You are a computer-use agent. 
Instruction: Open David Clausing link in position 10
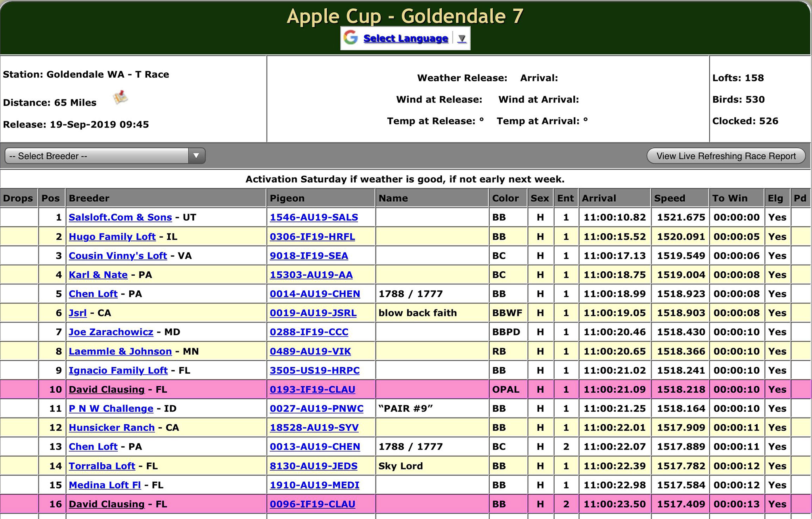(x=107, y=389)
